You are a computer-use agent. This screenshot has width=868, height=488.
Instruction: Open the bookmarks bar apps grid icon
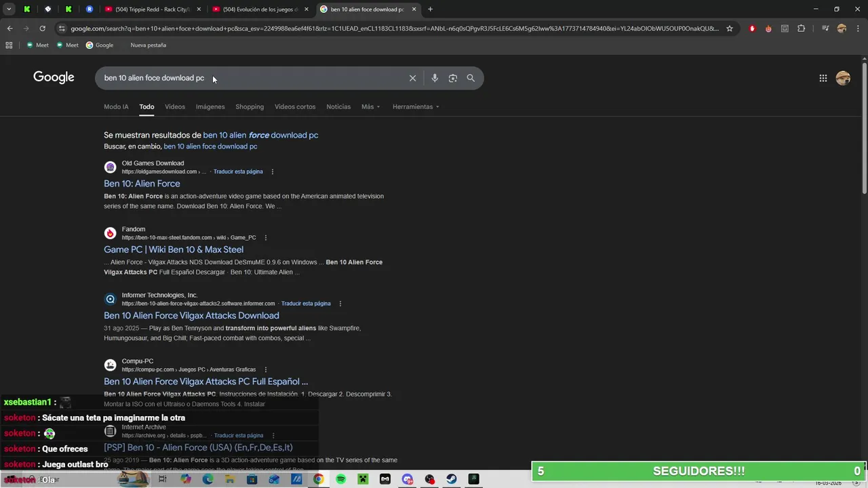click(x=9, y=45)
